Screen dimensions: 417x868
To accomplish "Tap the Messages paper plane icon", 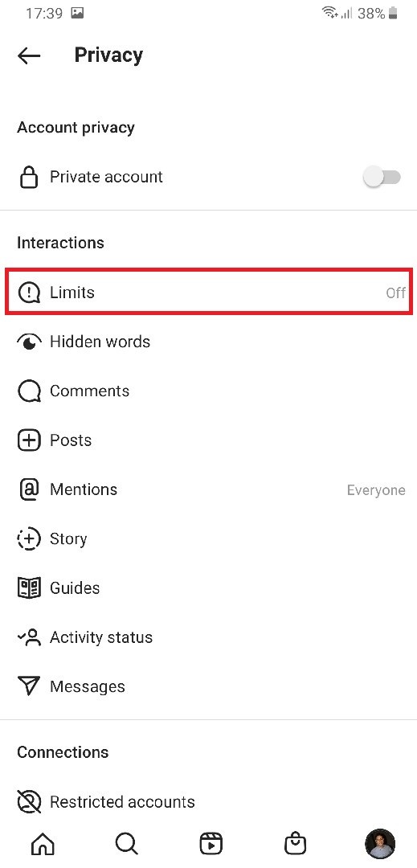I will [x=29, y=687].
